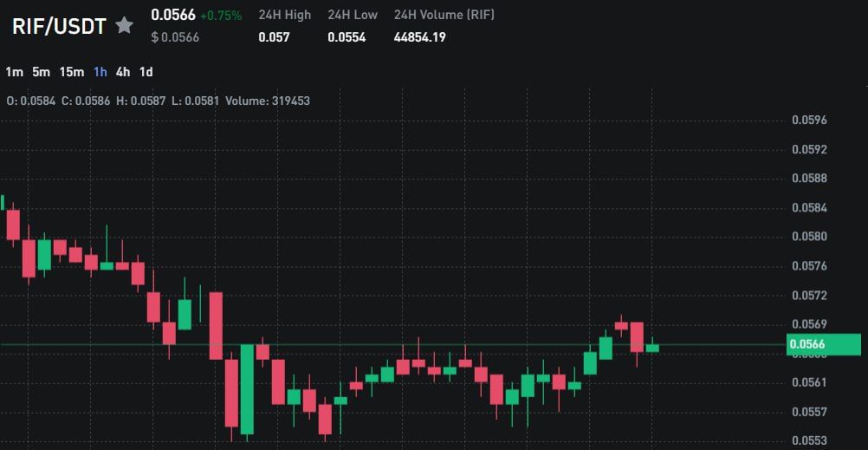Click the 0.0553 price axis label
The height and width of the screenshot is (450, 868).
[x=809, y=441]
